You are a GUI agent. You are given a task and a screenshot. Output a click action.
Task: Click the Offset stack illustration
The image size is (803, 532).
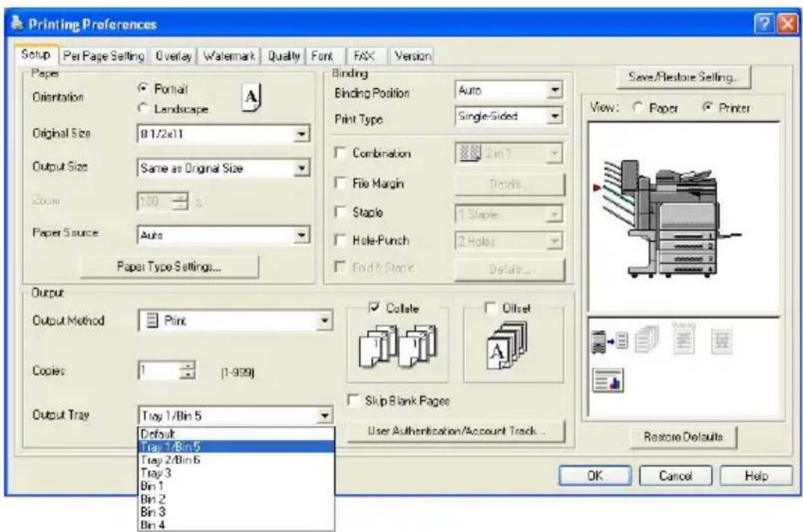[506, 346]
